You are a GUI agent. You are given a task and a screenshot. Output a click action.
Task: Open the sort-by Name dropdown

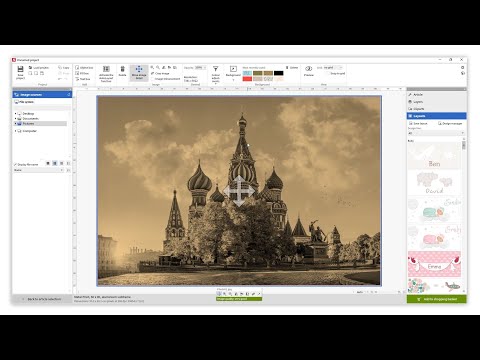click(x=38, y=170)
